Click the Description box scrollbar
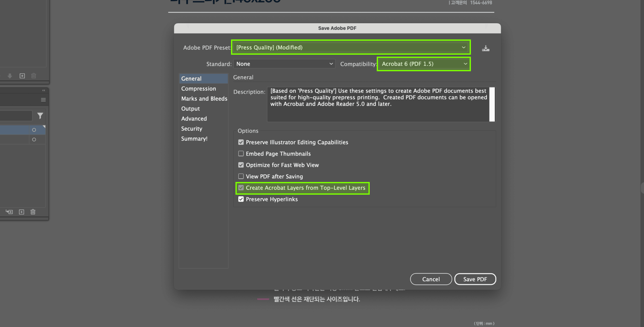Image resolution: width=644 pixels, height=327 pixels. pos(492,104)
